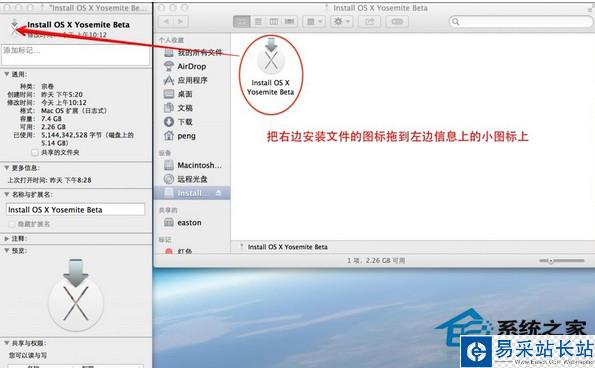The height and width of the screenshot is (368, 595).
Task: Collapse the Sharing & Permissions section
Action: 6,343
